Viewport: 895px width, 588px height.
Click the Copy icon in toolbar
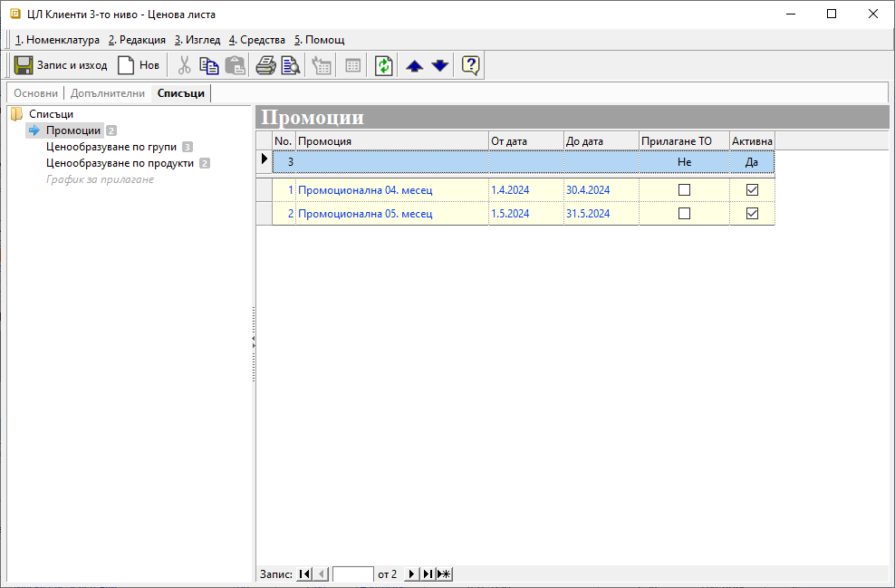(x=209, y=65)
